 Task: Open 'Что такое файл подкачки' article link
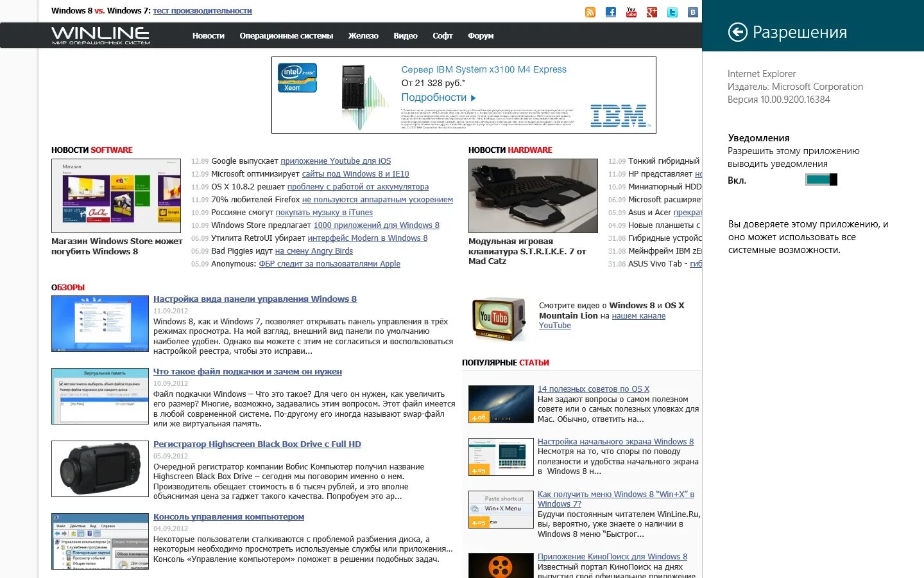tap(248, 372)
